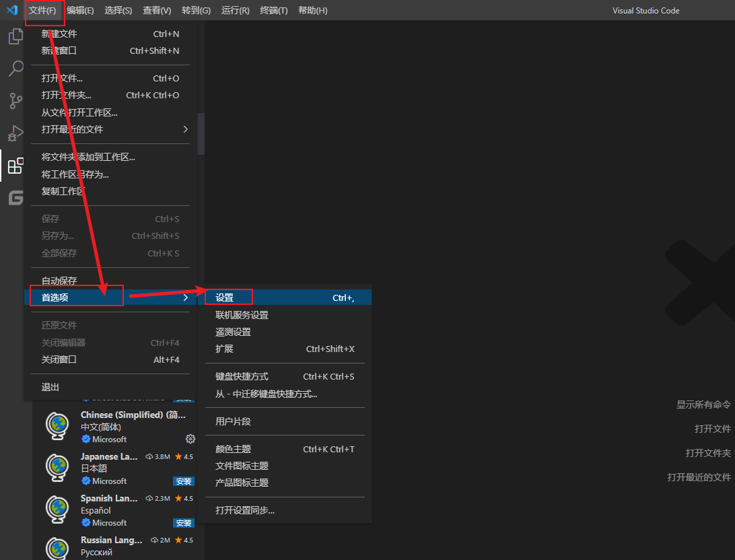
Task: Select 从 - 中迁移键盘快捷方式... entry
Action: point(285,394)
